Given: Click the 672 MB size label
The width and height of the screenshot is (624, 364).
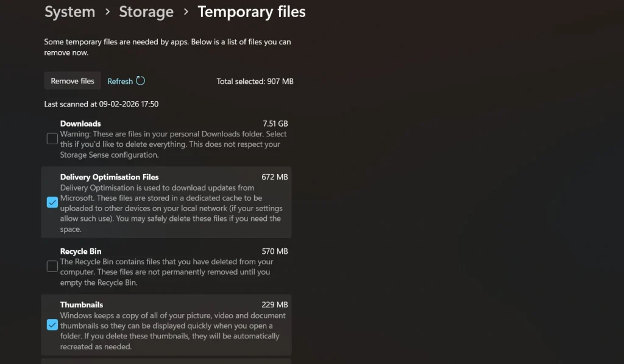Looking at the screenshot, I should 276,177.
